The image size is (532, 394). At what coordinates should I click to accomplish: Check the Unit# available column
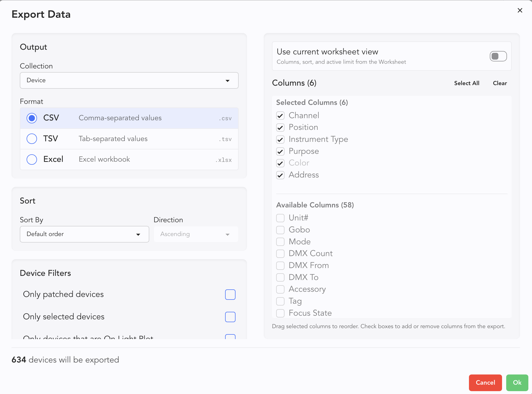click(x=280, y=218)
